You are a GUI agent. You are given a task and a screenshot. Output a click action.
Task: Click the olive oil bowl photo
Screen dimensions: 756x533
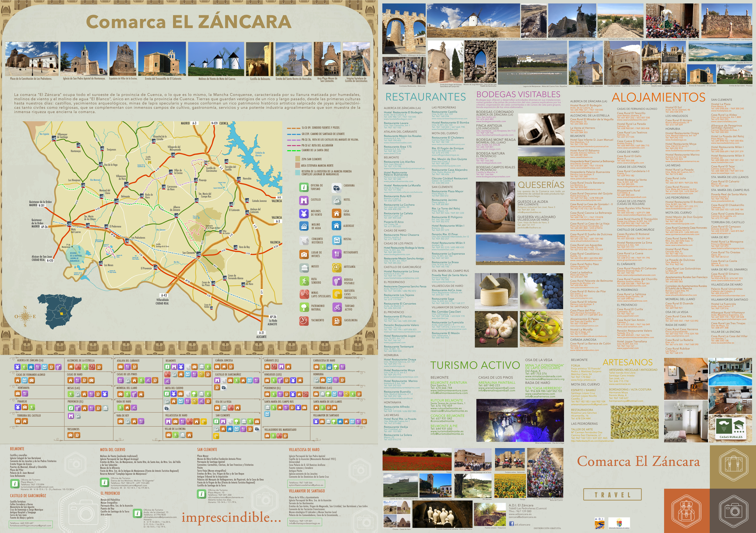(x=541, y=329)
